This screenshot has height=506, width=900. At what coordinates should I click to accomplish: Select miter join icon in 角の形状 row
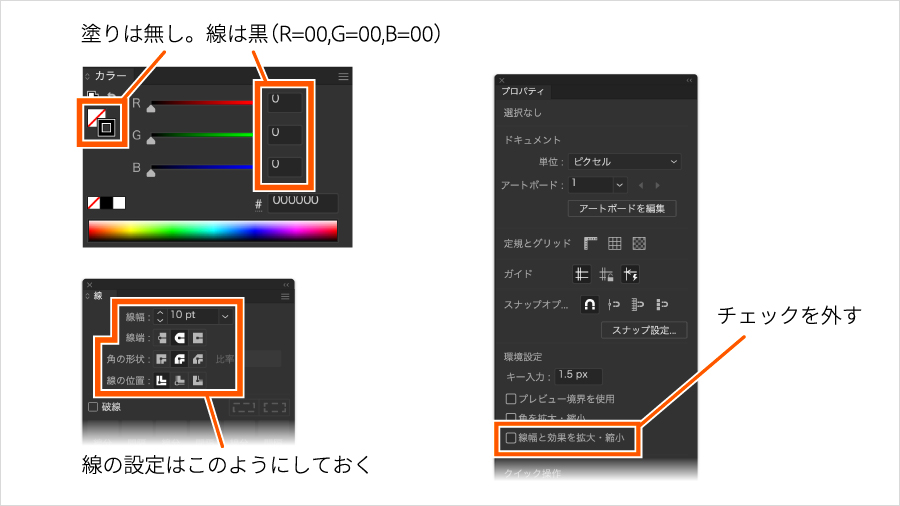coord(161,359)
